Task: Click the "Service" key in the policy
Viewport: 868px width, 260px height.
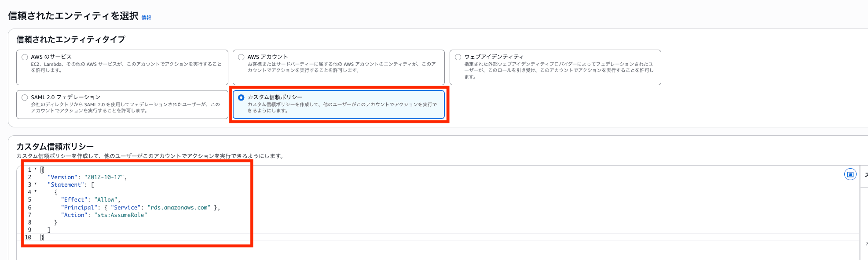Action: (x=126, y=208)
